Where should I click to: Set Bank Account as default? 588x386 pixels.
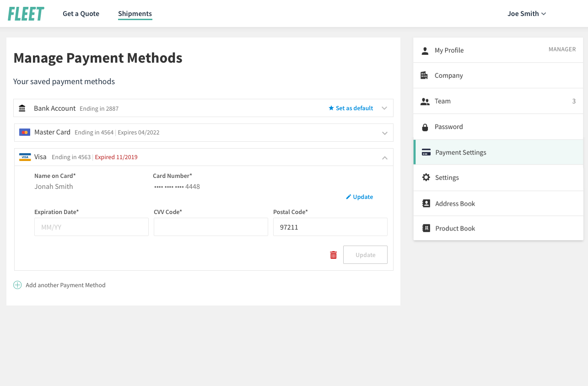pyautogui.click(x=351, y=108)
